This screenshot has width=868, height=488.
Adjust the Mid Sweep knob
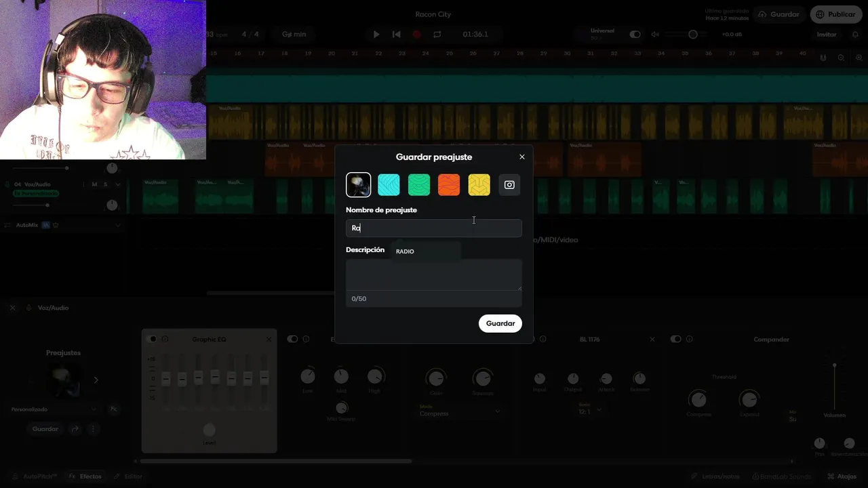point(342,407)
